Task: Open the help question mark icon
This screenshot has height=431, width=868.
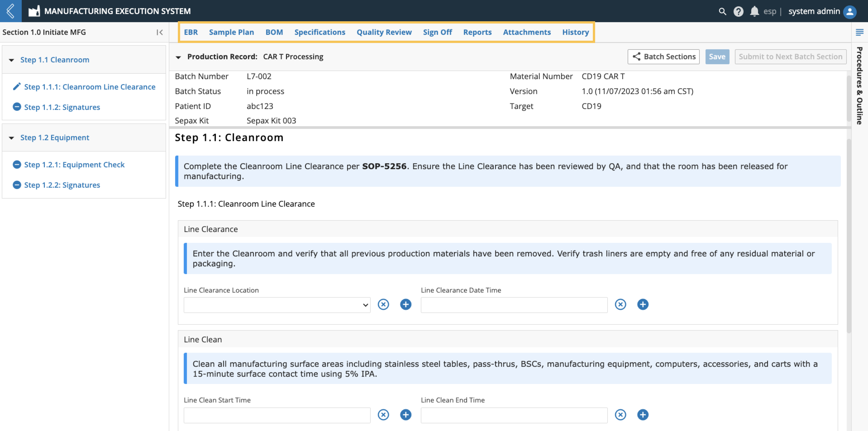Action: [738, 12]
